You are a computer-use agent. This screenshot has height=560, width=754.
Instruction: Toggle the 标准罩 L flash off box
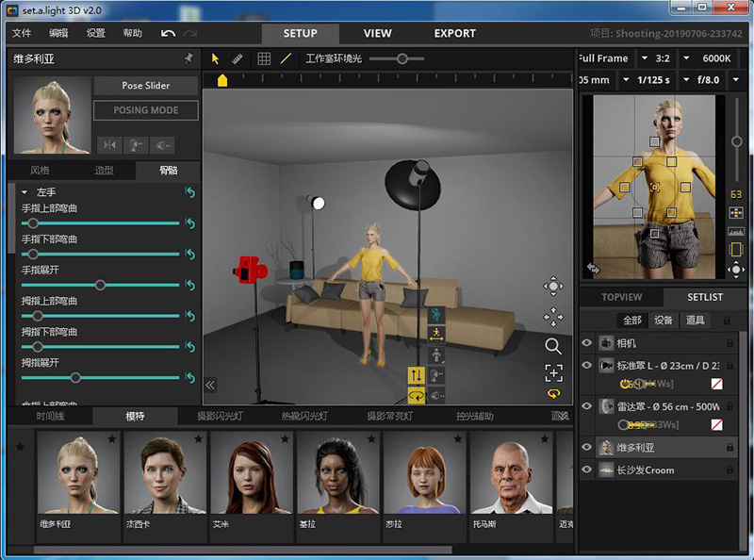pos(716,384)
